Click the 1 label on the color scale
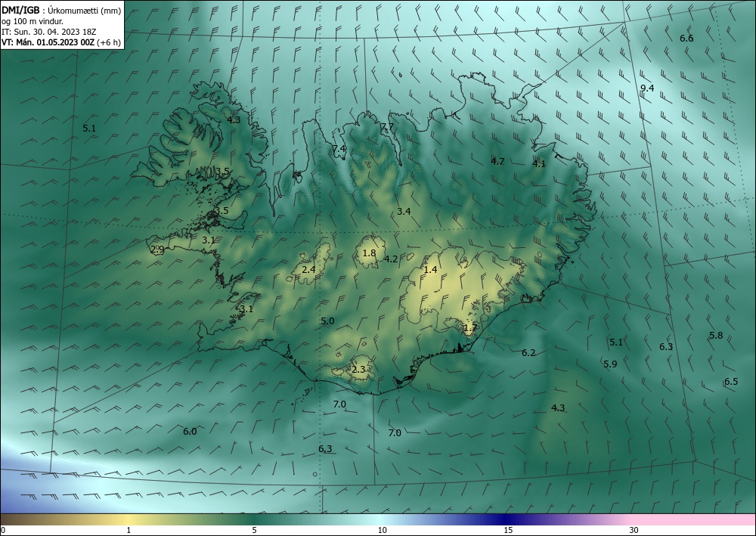 tap(129, 530)
